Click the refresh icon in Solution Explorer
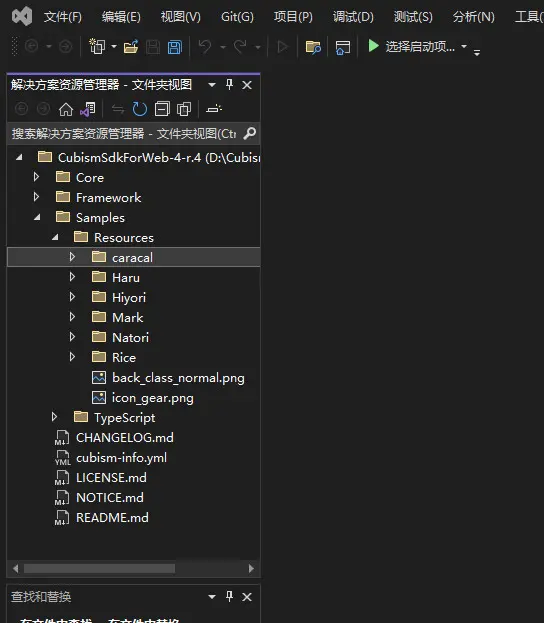 click(x=139, y=109)
